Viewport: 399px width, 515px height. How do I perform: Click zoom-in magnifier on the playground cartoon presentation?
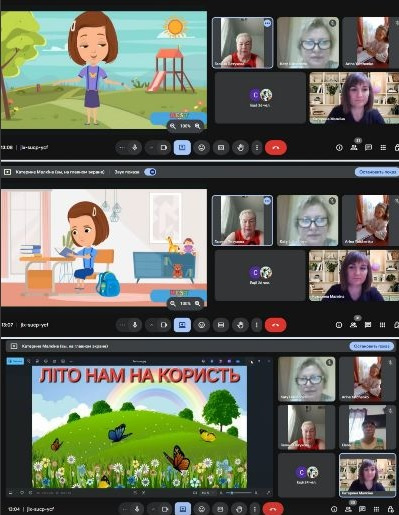(x=197, y=126)
